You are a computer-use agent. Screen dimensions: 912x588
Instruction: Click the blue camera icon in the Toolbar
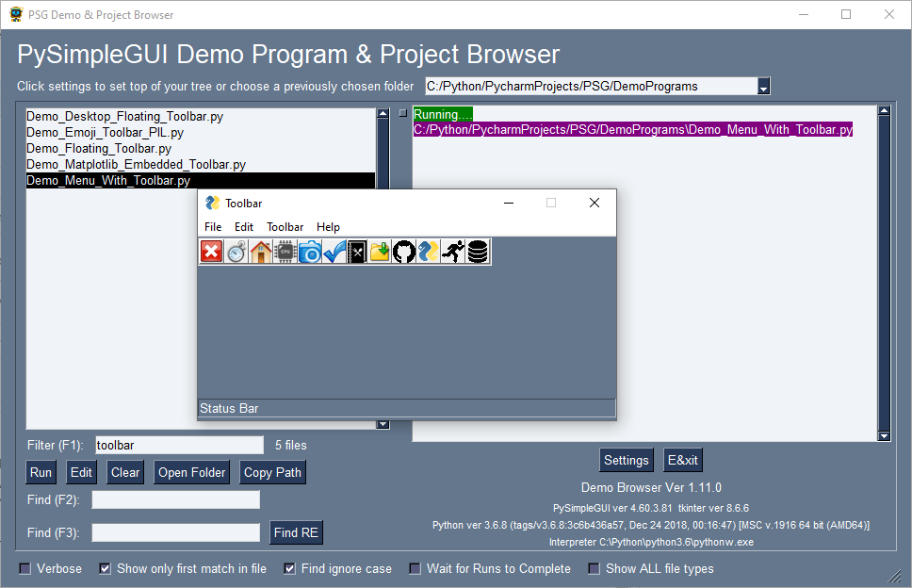pyautogui.click(x=309, y=251)
